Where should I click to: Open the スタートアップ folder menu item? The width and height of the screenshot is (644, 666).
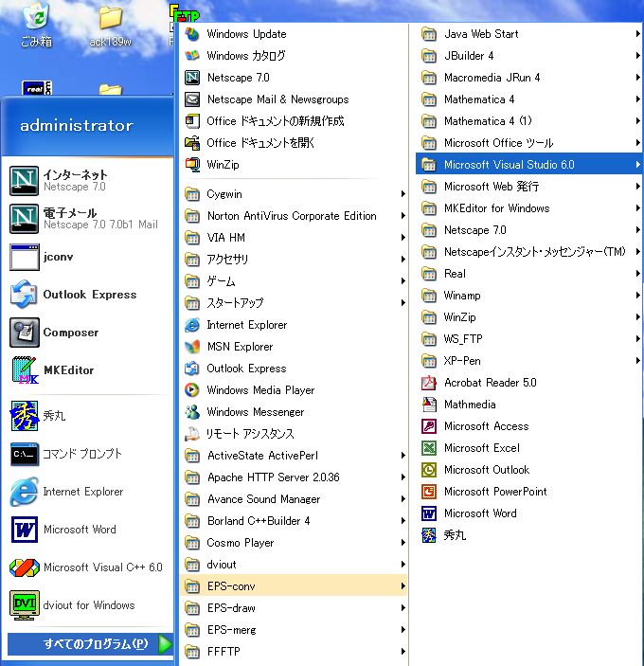click(x=294, y=303)
